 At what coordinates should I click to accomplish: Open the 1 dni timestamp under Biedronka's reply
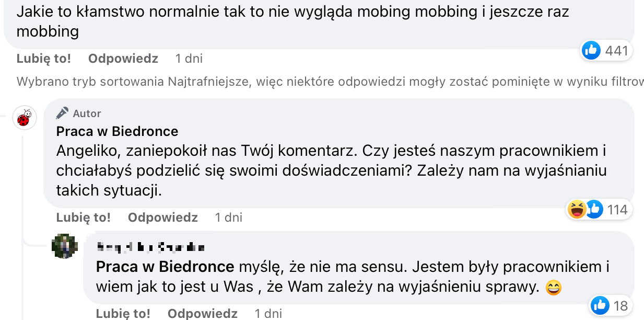click(x=228, y=217)
